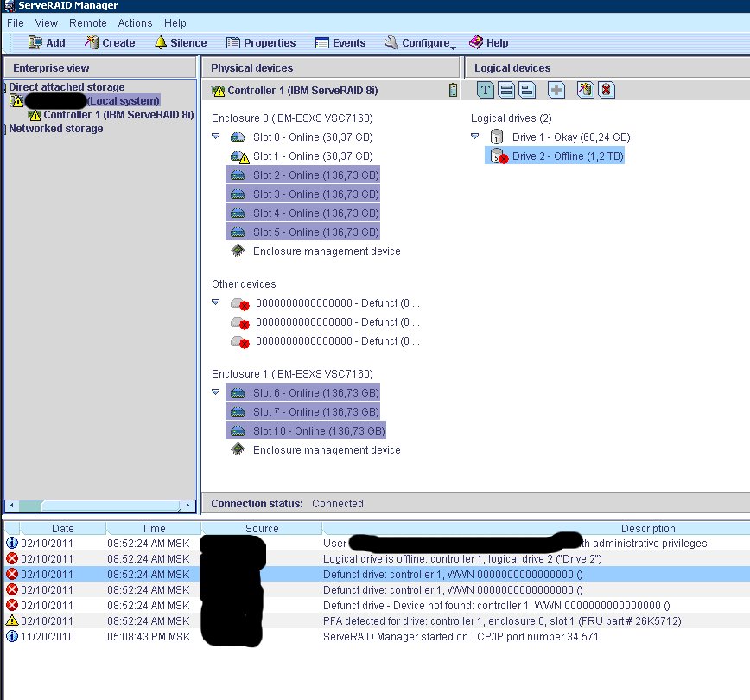Open the View menu
The height and width of the screenshot is (700, 750).
tap(47, 23)
